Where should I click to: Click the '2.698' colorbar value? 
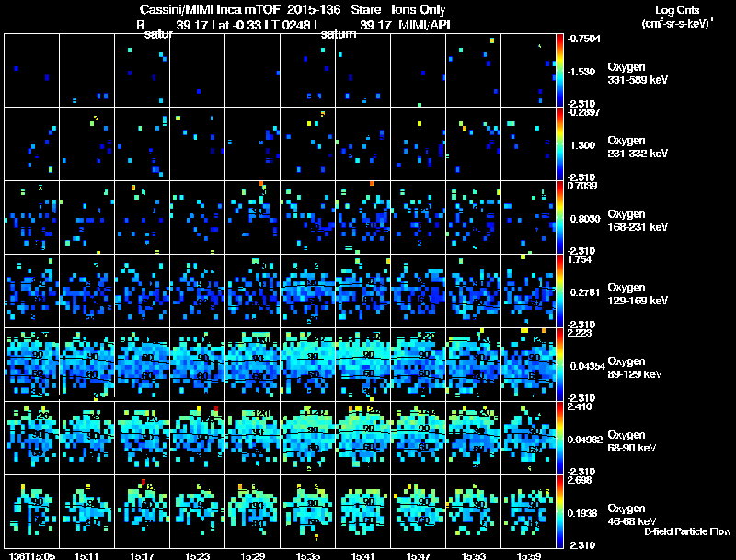[x=580, y=481]
